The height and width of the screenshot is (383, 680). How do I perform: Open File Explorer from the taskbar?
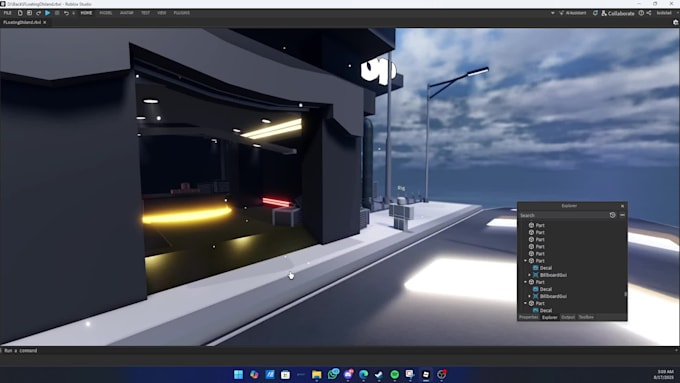317,374
